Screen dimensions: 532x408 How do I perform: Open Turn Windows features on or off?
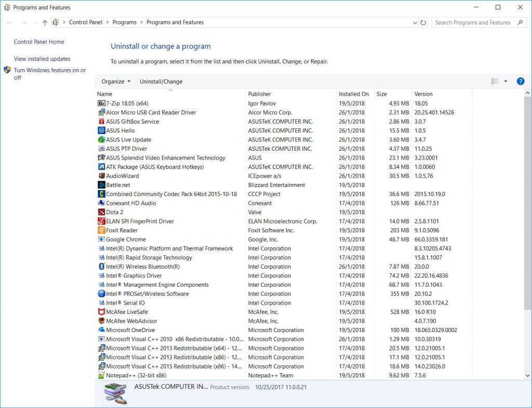49,74
